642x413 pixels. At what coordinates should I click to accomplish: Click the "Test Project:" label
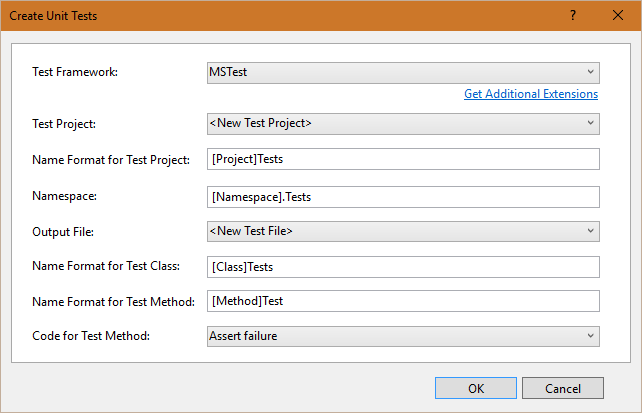coord(66,124)
